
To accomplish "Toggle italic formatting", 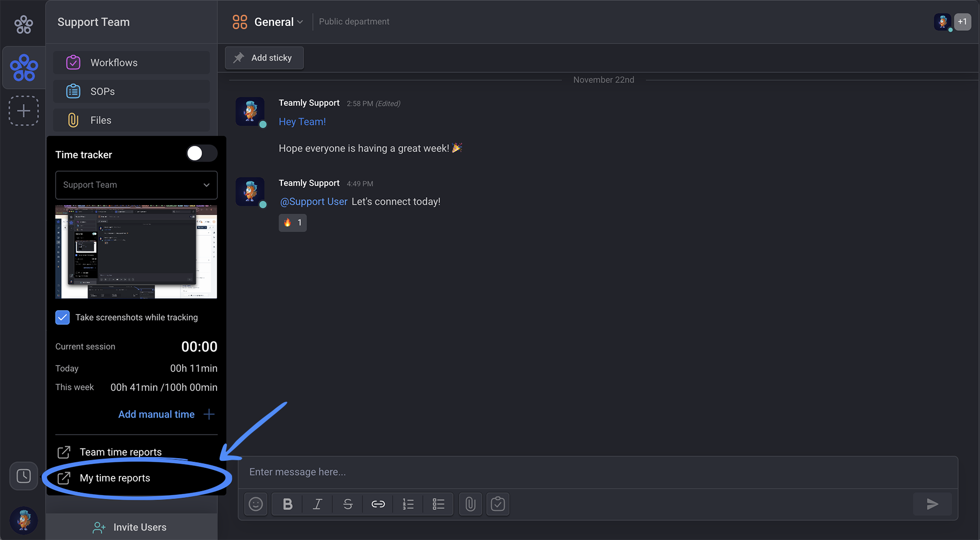I will (x=317, y=504).
